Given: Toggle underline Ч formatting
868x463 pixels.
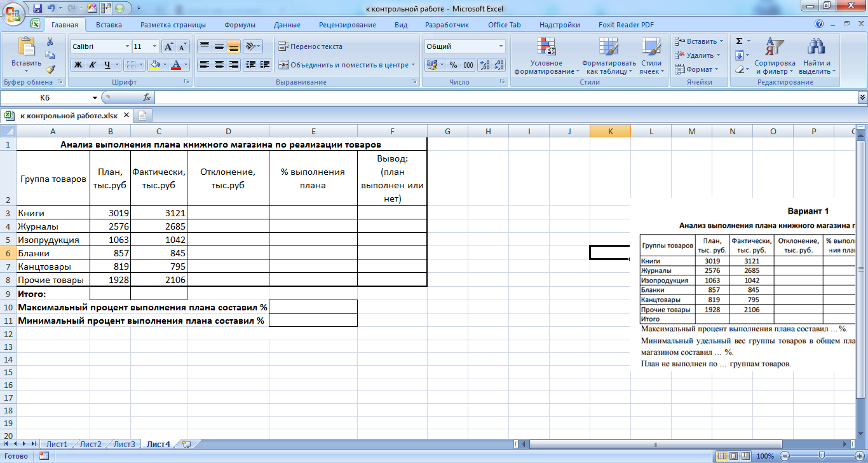Looking at the screenshot, I should coord(107,65).
